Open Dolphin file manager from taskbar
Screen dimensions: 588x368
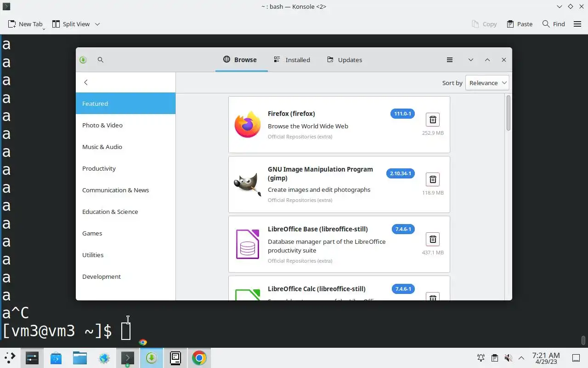click(x=80, y=358)
